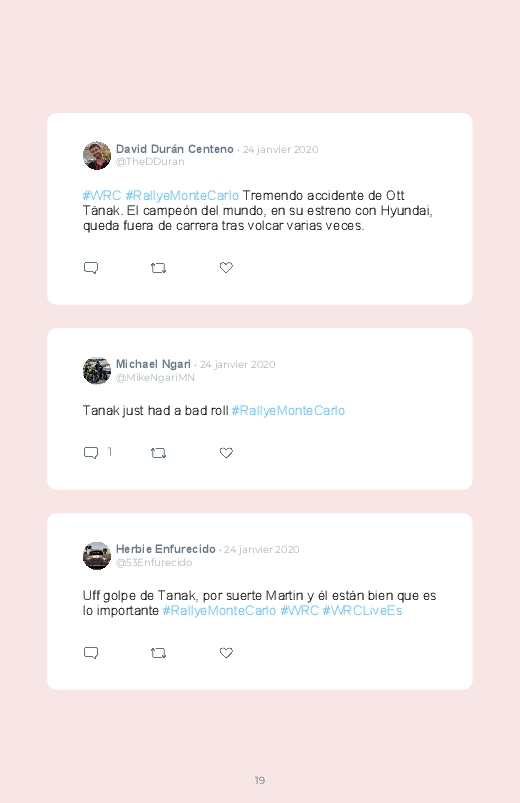Retweet Michael Ngari's tweet

158,453
